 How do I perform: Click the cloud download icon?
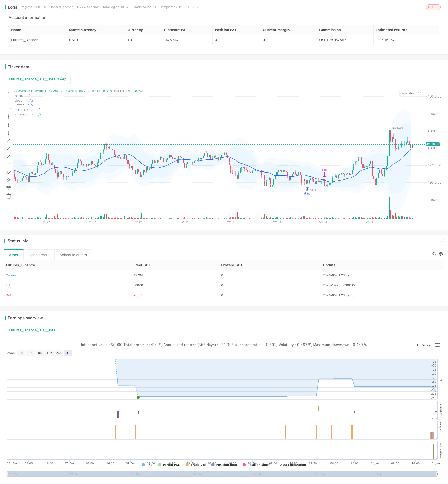tap(434, 254)
